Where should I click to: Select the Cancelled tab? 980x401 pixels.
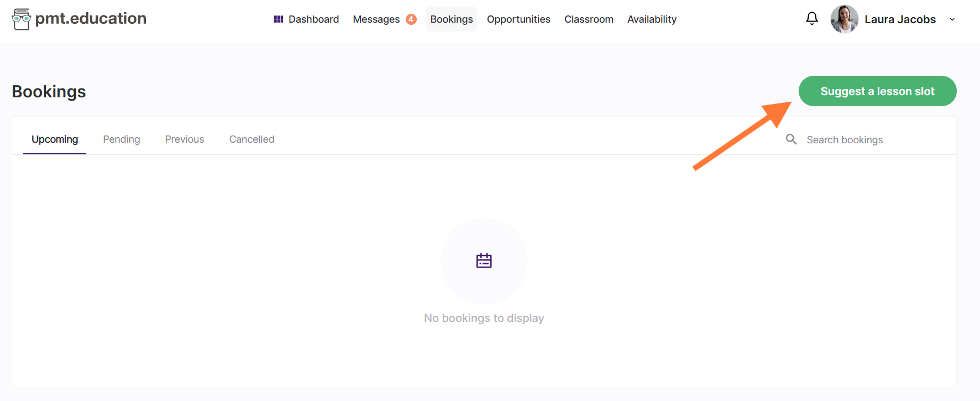point(251,139)
